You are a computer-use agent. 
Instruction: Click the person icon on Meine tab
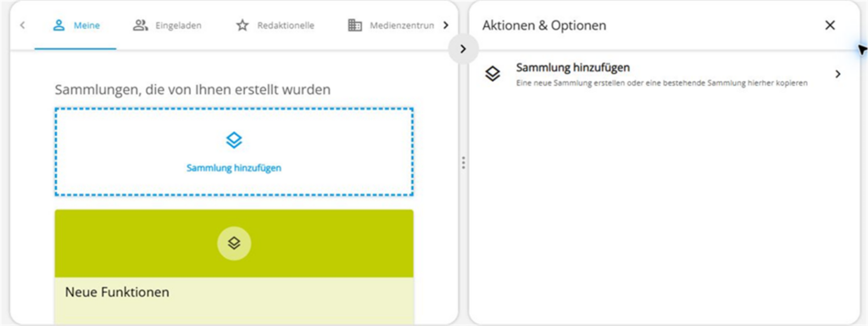pos(59,25)
